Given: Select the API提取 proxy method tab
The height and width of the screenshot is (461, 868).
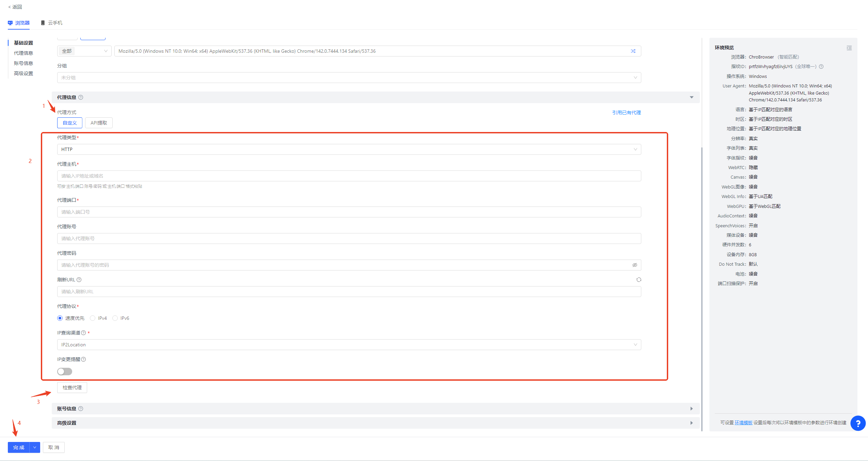Looking at the screenshot, I should point(99,123).
